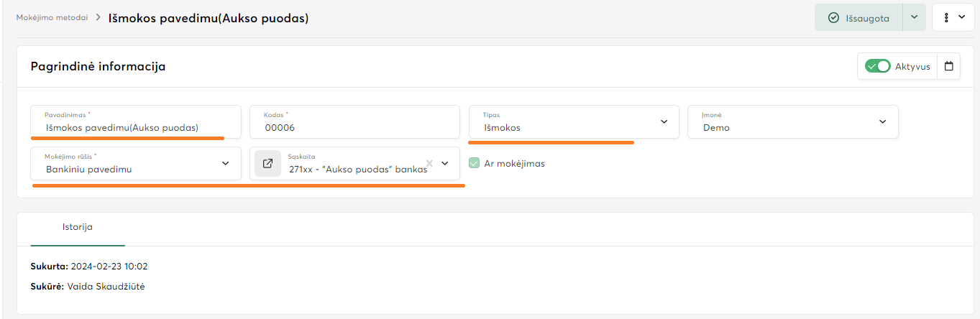This screenshot has height=319, width=980.
Task: Open dropdown arrow next to Išsaugota
Action: tap(914, 18)
